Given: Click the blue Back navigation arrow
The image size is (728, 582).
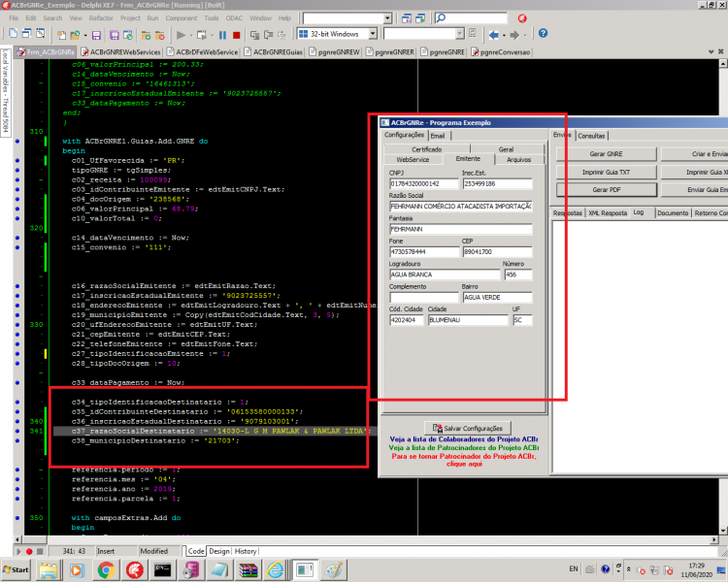Looking at the screenshot, I should pos(493,35).
